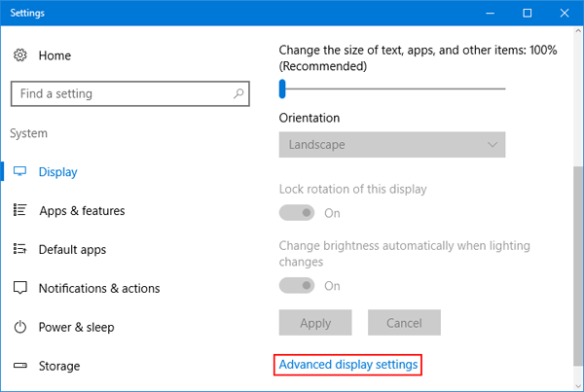The image size is (584, 392).
Task: Open Advanced display settings link
Action: 348,365
